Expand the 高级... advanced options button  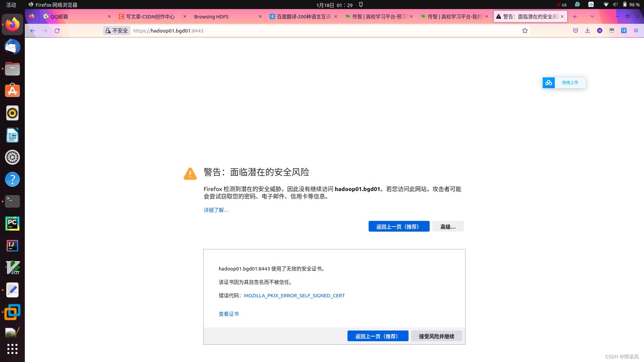coord(448,227)
